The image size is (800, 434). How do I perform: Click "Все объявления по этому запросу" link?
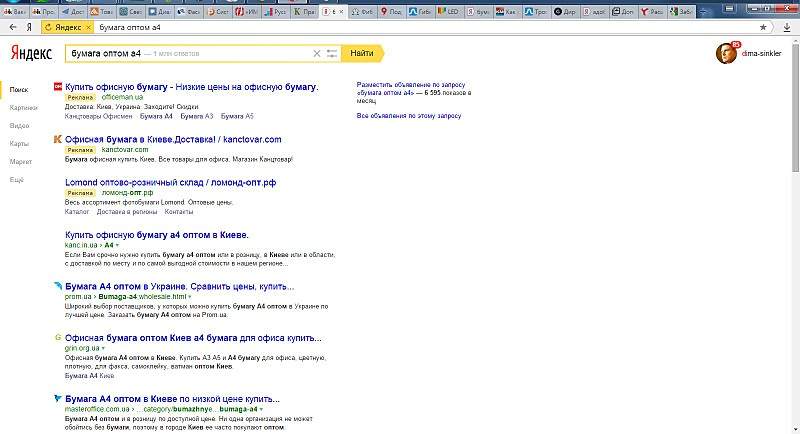click(409, 116)
